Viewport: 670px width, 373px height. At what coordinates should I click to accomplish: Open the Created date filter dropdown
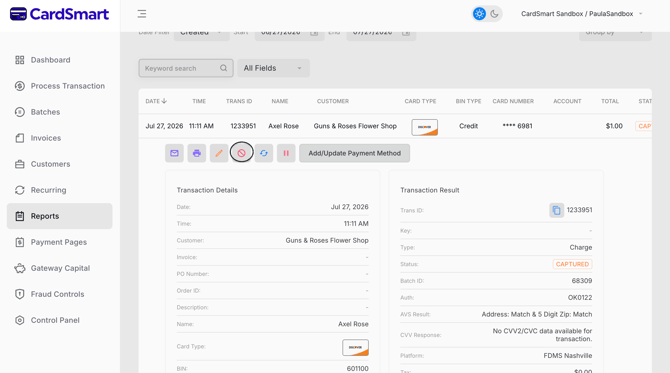(201, 35)
